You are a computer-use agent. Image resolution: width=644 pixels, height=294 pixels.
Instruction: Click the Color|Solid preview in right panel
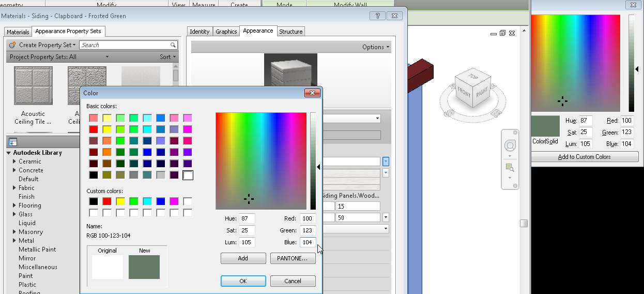(x=545, y=126)
